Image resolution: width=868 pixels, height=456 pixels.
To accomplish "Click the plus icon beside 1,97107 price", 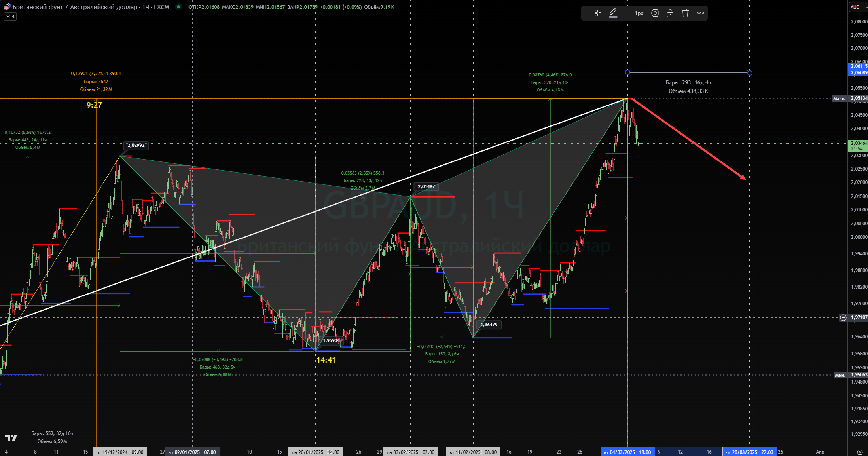I will click(843, 317).
